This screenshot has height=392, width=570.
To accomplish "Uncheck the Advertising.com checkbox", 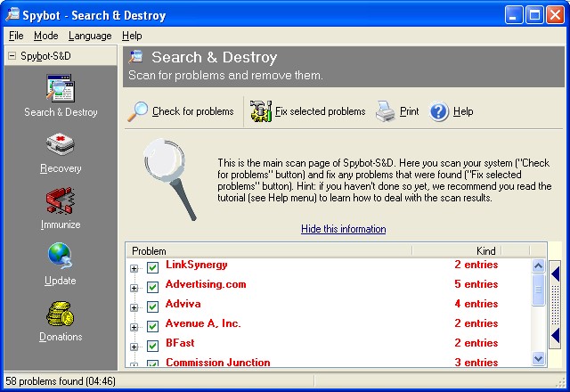I will click(x=152, y=288).
